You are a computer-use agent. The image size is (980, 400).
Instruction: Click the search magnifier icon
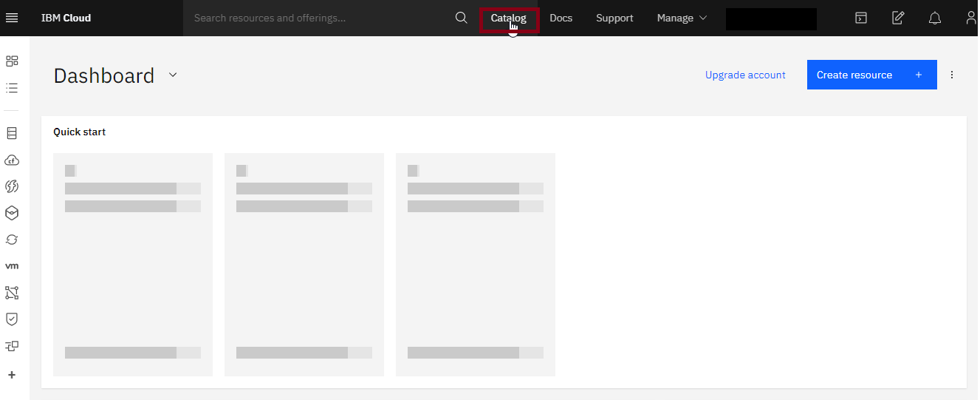462,18
